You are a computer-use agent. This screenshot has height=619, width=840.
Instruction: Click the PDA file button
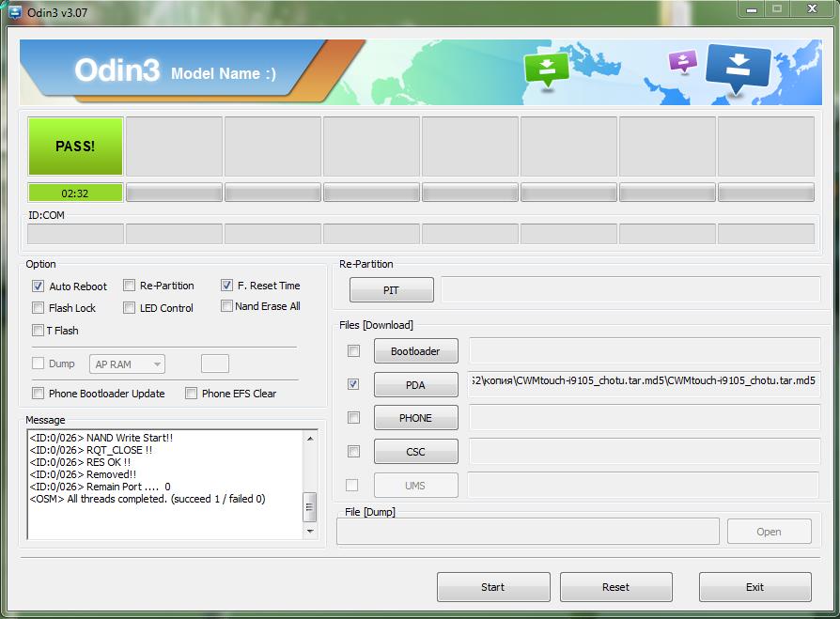click(415, 385)
